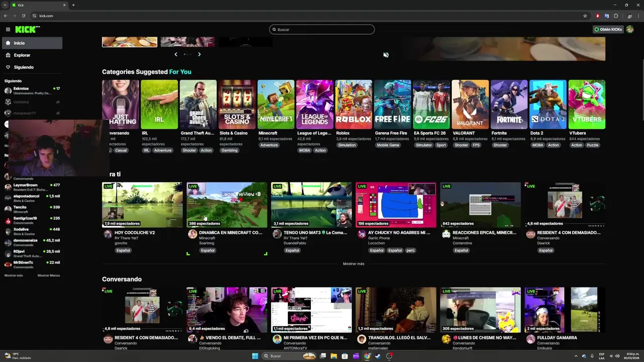
Task: Open Google Translate extension icon
Action: 607,16
